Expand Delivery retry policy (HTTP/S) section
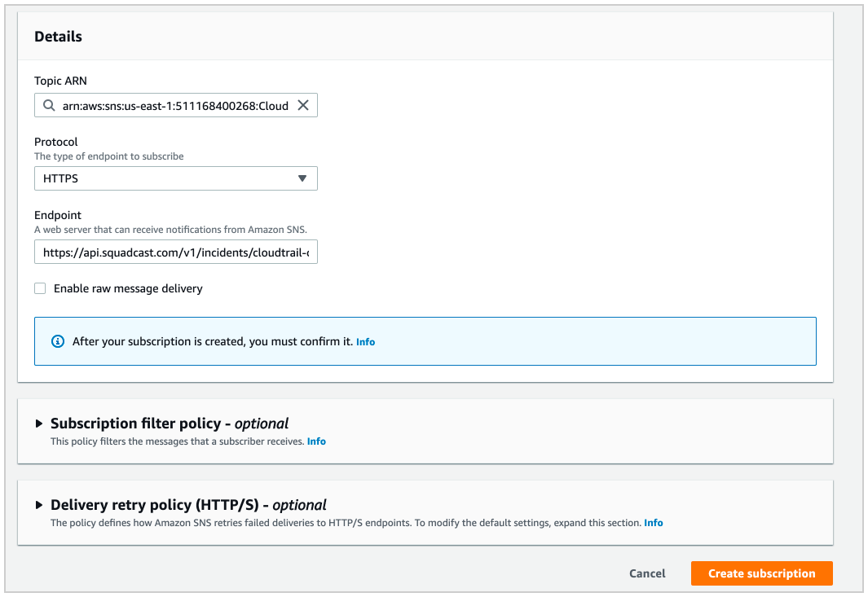The height and width of the screenshot is (597, 868). pos(39,505)
